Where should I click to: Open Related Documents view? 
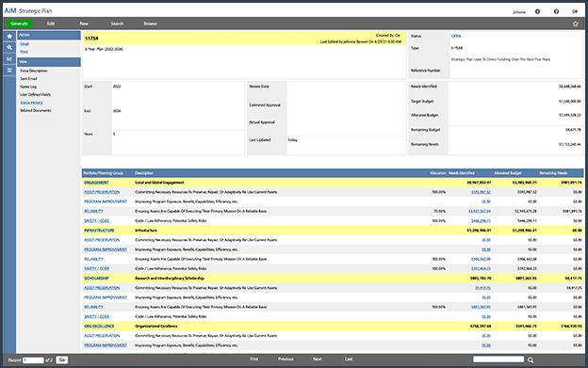[x=36, y=110]
